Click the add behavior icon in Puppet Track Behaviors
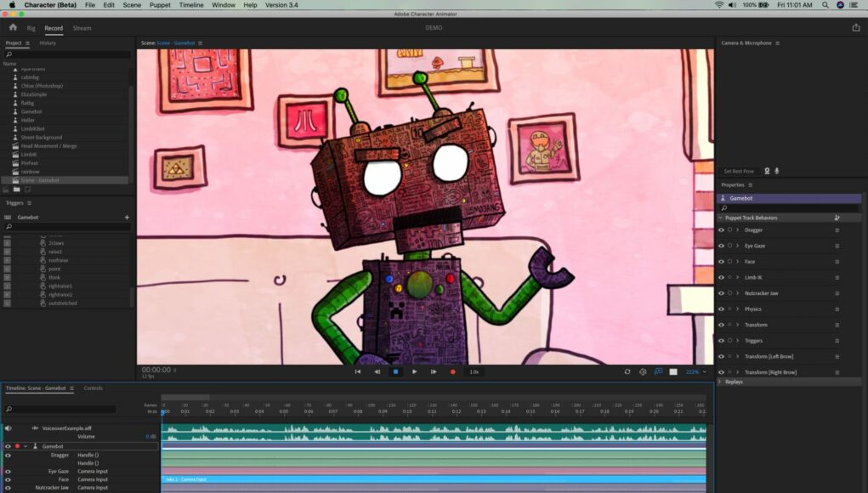 coord(837,218)
